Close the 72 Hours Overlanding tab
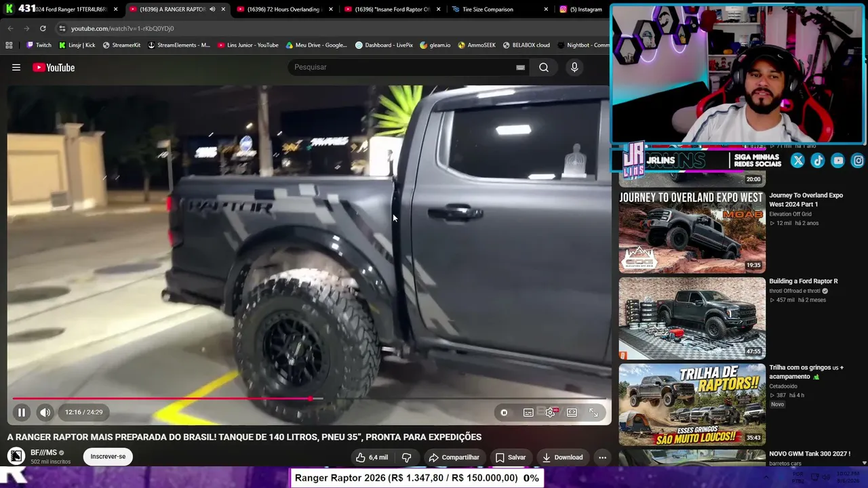This screenshot has width=868, height=488. point(330,9)
